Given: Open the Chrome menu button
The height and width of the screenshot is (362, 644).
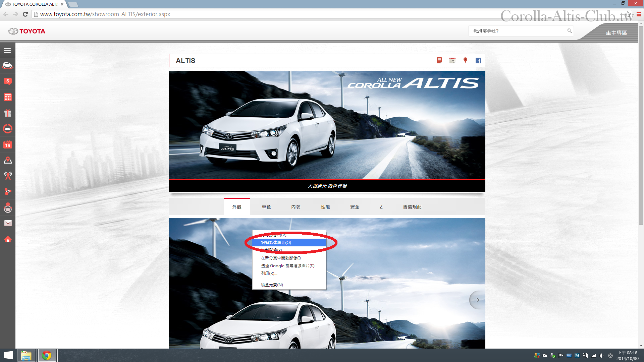Looking at the screenshot, I should click(639, 14).
